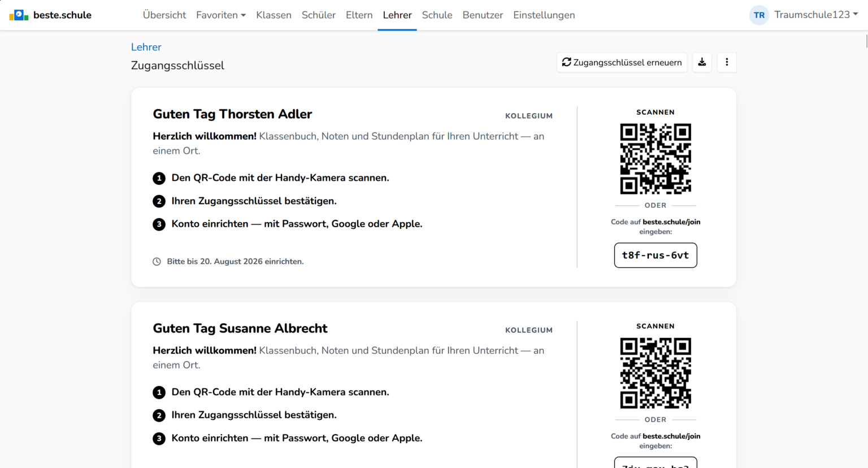
Task: Click the TR user avatar
Action: [x=759, y=15]
